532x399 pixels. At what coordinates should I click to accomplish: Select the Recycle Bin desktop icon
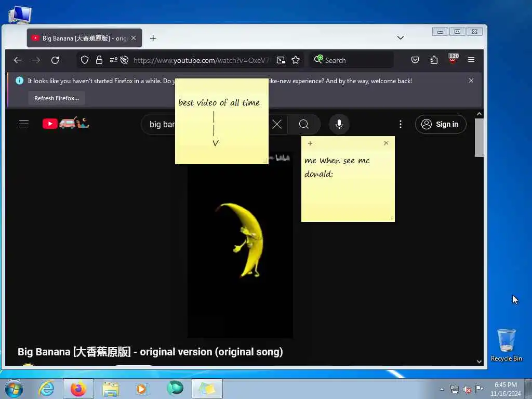pyautogui.click(x=506, y=345)
